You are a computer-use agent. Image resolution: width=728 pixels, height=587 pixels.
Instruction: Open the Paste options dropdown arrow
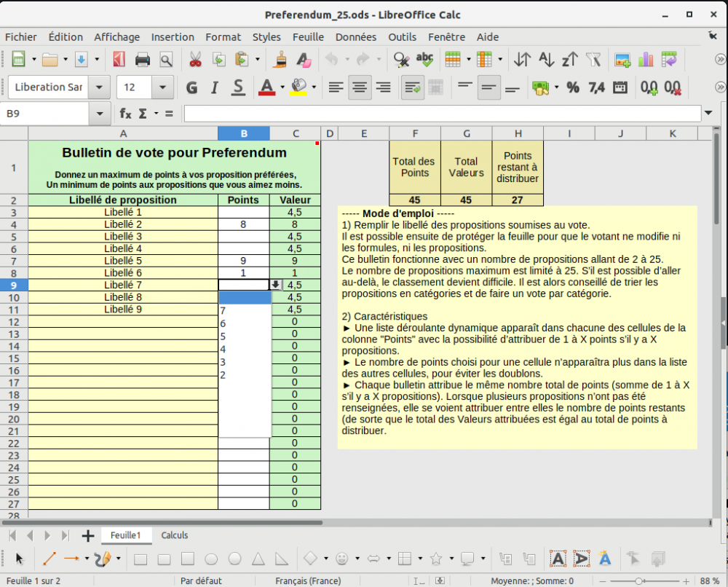click(257, 60)
